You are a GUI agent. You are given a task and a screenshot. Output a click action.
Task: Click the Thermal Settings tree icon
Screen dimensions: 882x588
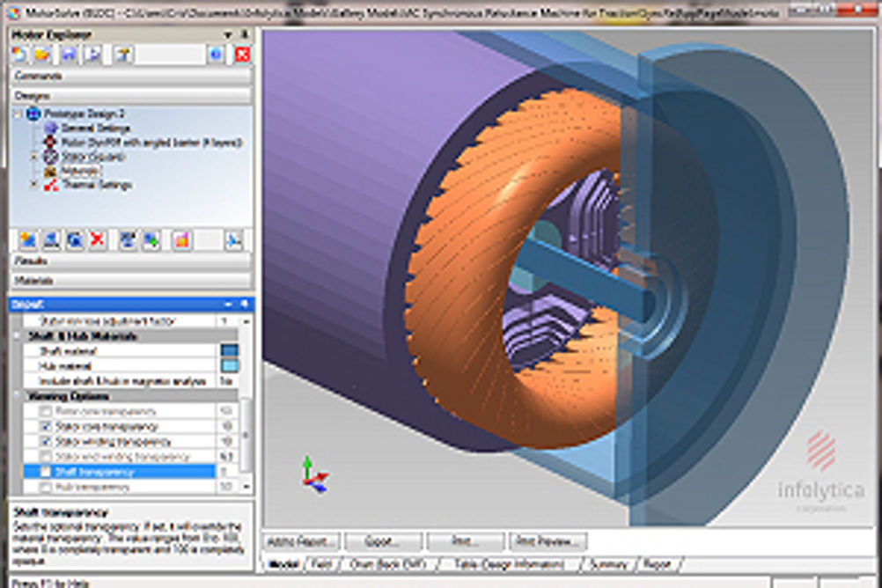[51, 185]
